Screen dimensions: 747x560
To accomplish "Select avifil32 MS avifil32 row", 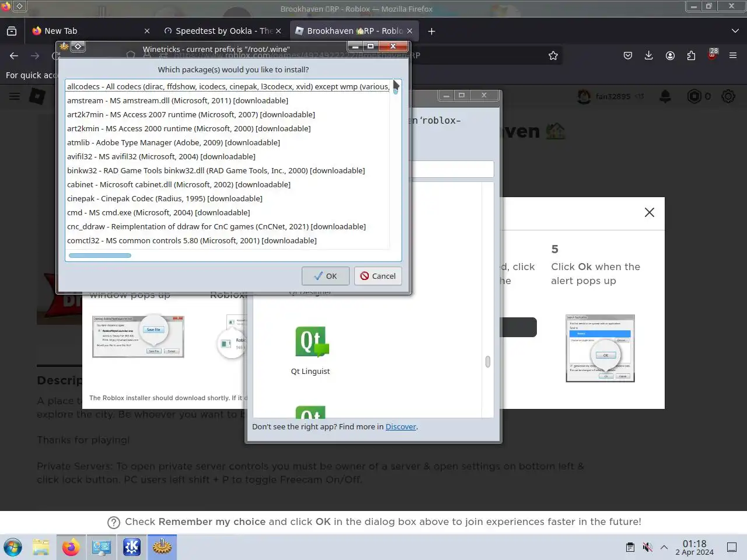I will click(228, 156).
